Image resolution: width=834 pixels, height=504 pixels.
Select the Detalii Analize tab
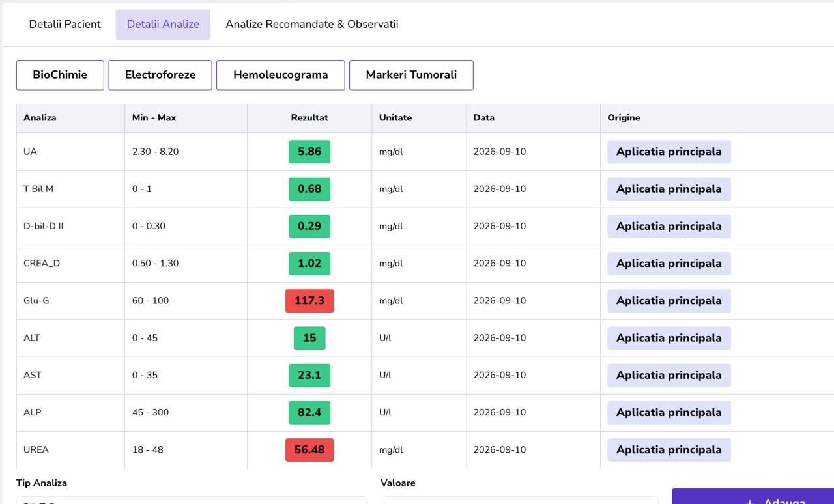point(163,25)
